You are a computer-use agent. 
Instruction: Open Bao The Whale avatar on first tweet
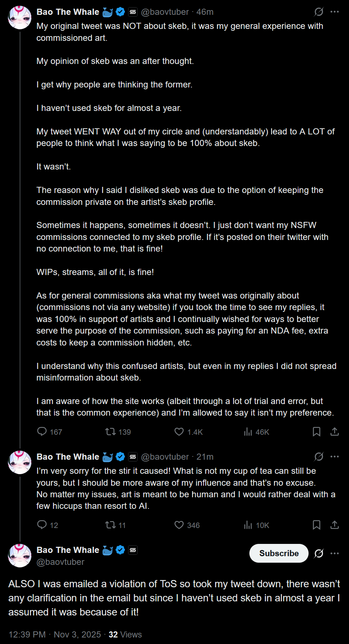tap(20, 17)
